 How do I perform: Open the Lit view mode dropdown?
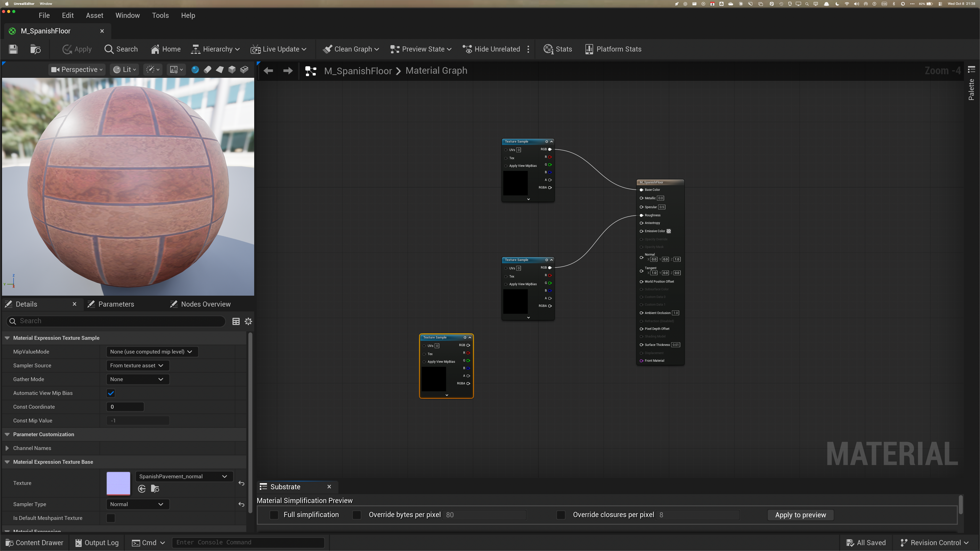tap(124, 70)
